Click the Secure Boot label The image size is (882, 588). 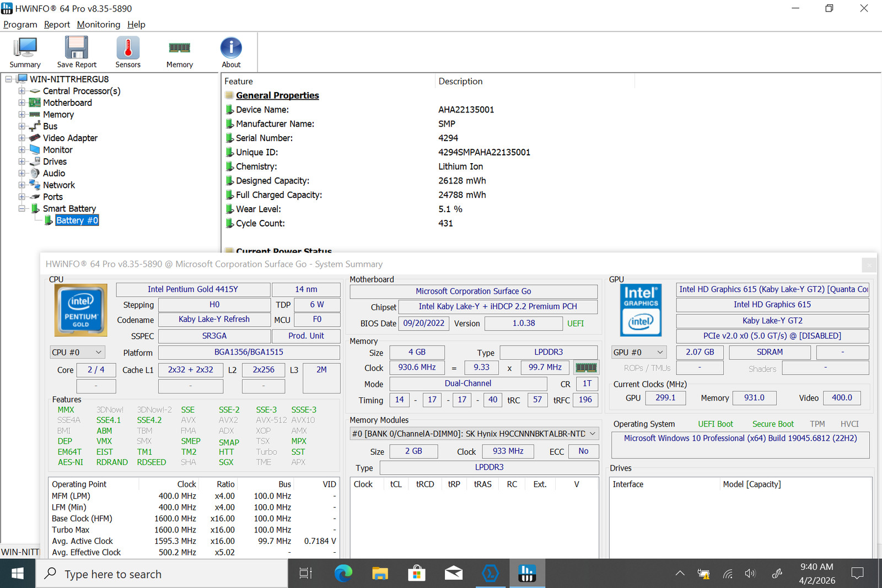(x=773, y=424)
